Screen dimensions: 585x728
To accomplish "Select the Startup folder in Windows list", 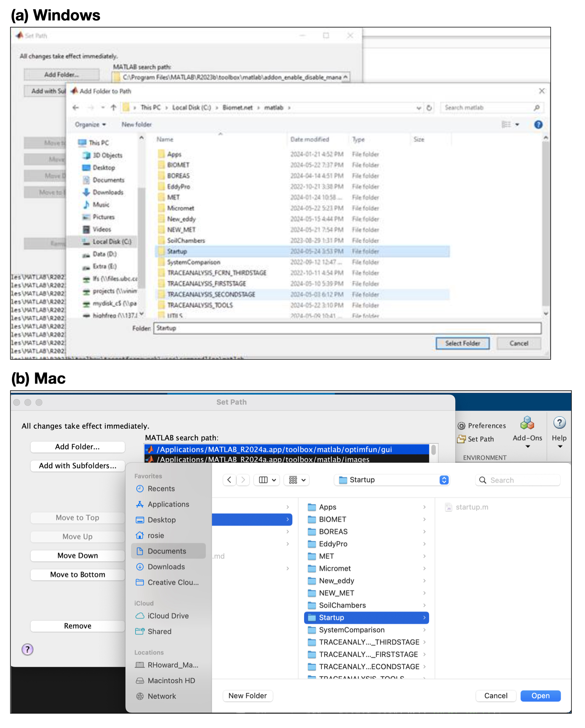I will 303,251.
